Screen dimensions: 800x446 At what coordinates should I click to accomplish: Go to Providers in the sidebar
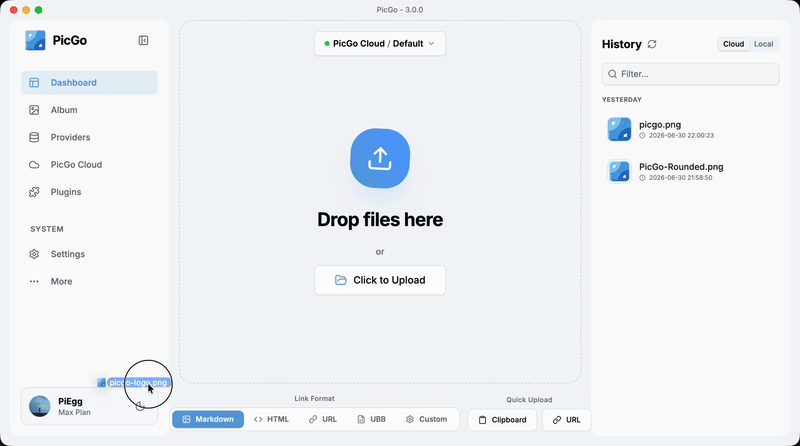tap(89, 137)
